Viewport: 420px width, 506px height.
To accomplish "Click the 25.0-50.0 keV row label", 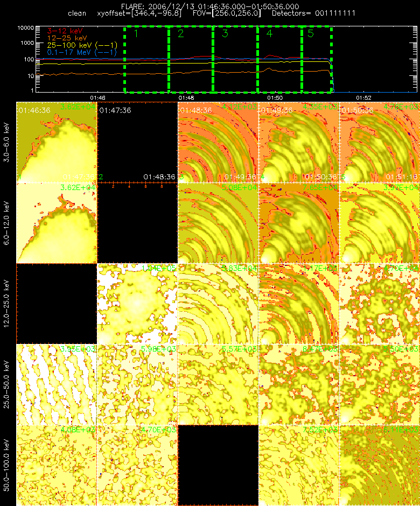I will click(7, 384).
